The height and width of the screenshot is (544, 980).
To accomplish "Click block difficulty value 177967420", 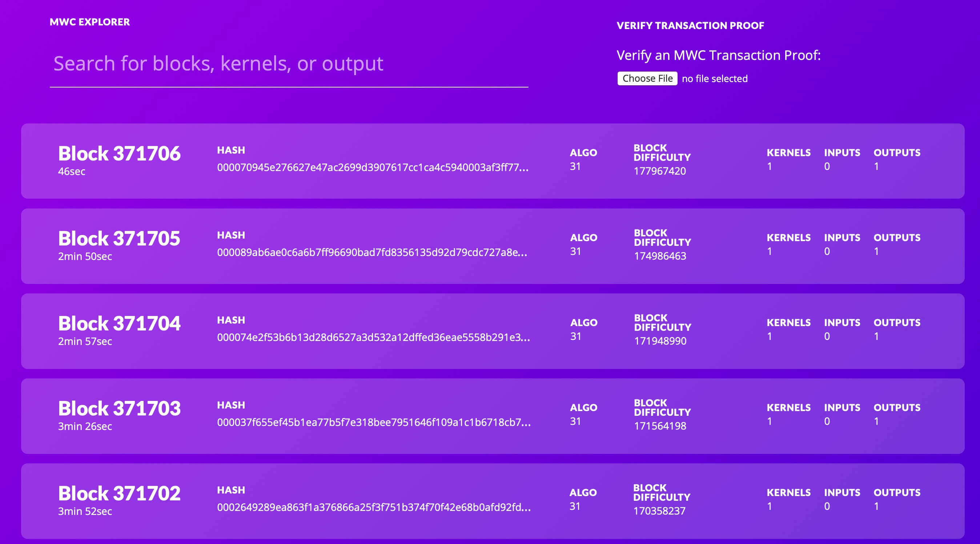I will coord(660,171).
